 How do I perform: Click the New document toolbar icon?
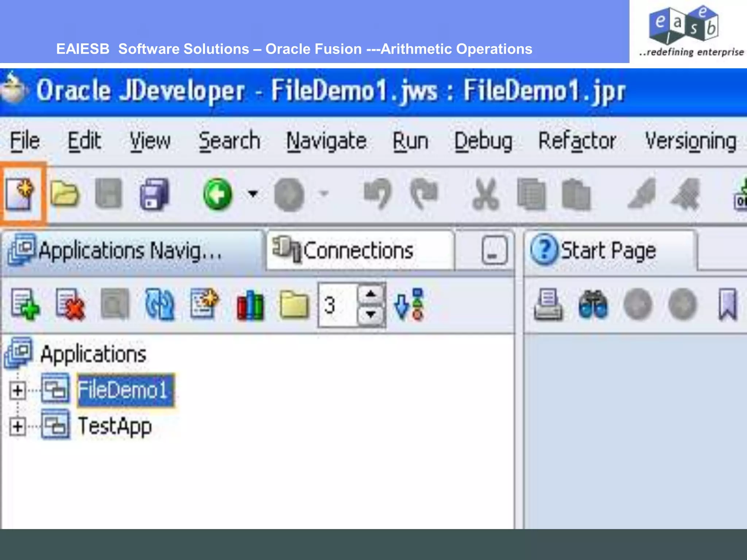21,194
